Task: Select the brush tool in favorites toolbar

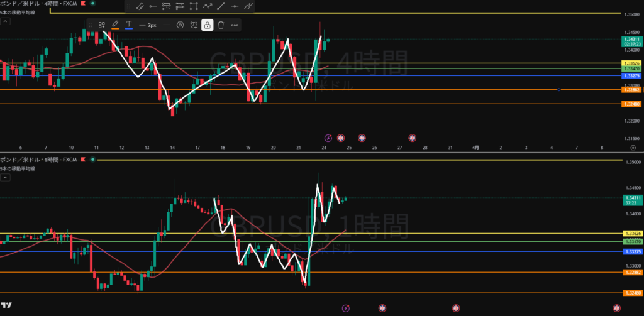Action: tap(248, 6)
